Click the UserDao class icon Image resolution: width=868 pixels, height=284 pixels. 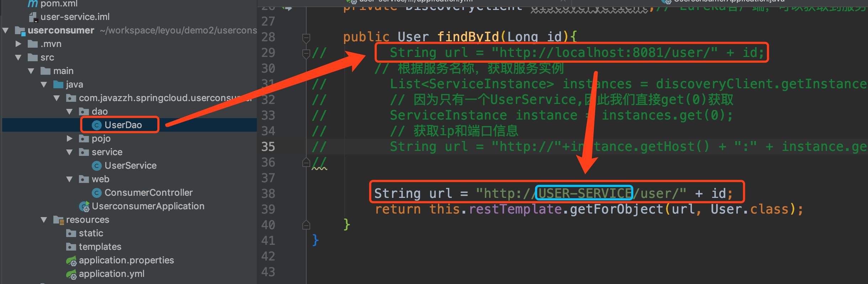pos(96,125)
